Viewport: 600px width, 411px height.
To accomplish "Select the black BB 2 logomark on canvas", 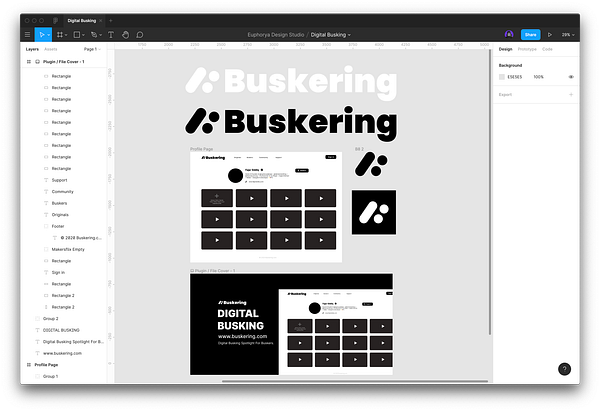I will click(x=371, y=164).
